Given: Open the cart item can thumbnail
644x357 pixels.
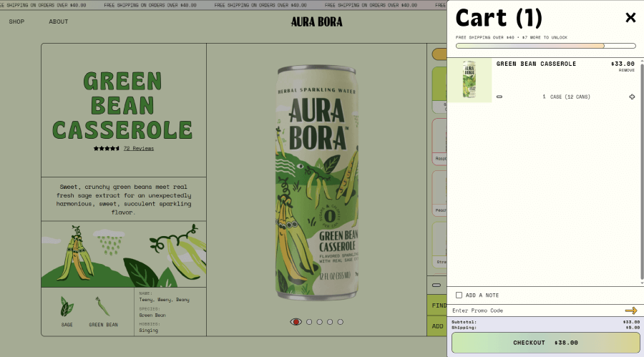Looking at the screenshot, I should coord(469,79).
